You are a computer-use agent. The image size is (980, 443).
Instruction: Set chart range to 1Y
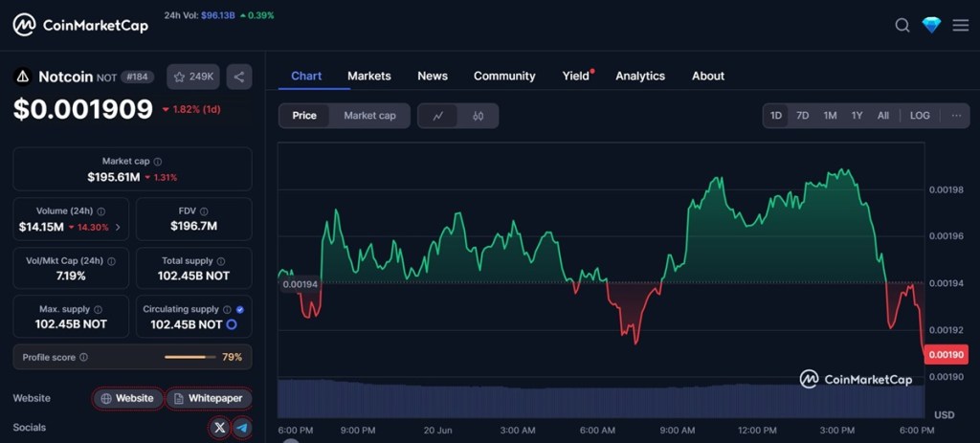pyautogui.click(x=857, y=116)
